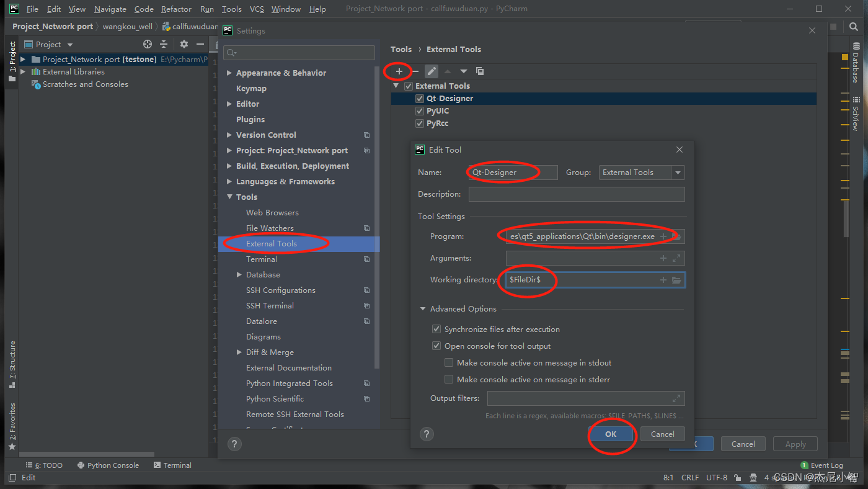Screen dimensions: 868x489
Task: Toggle Qt-Designer tool checkbox
Action: [x=420, y=99]
